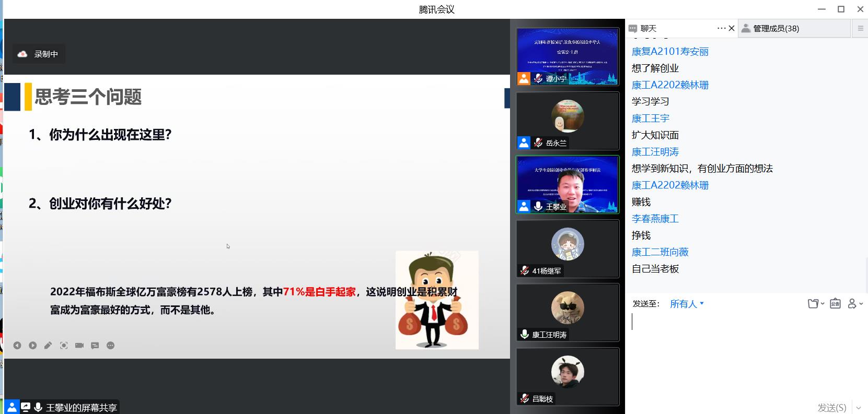This screenshot has width=868, height=414.
Task: Click the sender name 康工汪明涛 in chat
Action: coord(655,152)
